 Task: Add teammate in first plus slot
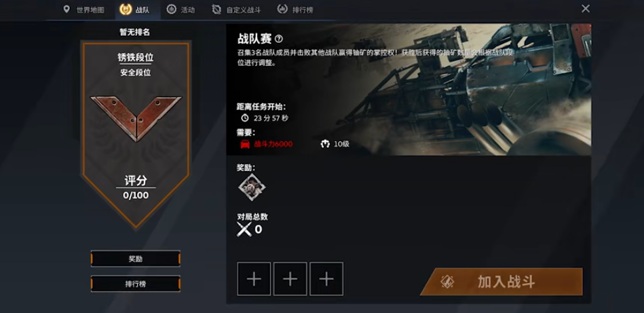pyautogui.click(x=254, y=279)
